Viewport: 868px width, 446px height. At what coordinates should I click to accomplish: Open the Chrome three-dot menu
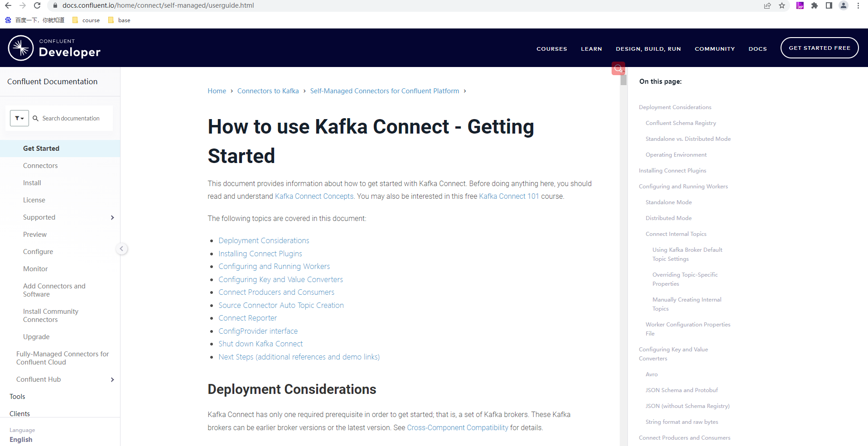click(x=858, y=5)
